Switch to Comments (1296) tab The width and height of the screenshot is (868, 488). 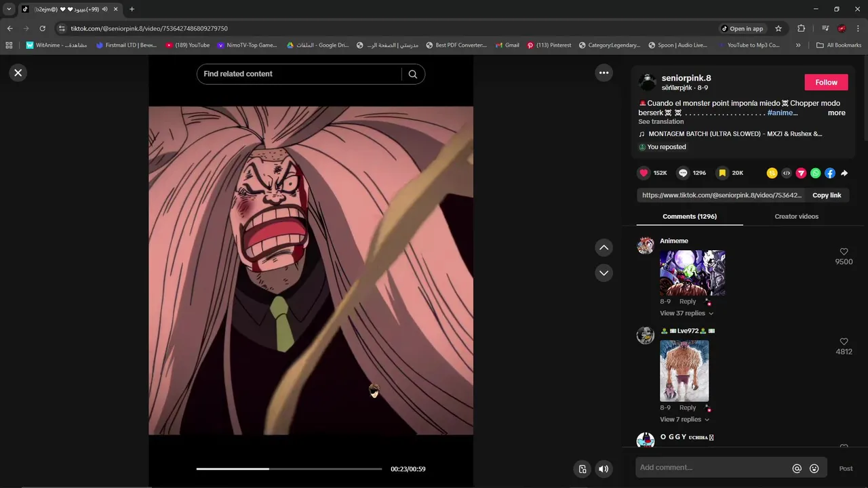click(x=690, y=216)
